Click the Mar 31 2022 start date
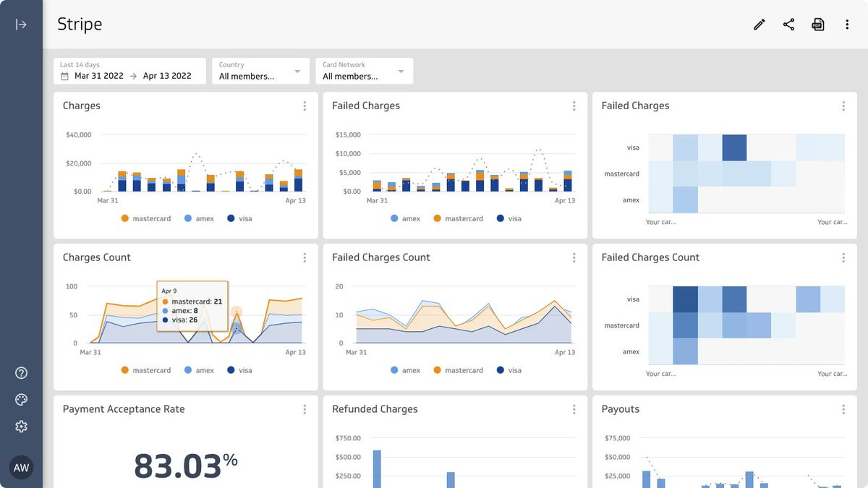 click(99, 76)
